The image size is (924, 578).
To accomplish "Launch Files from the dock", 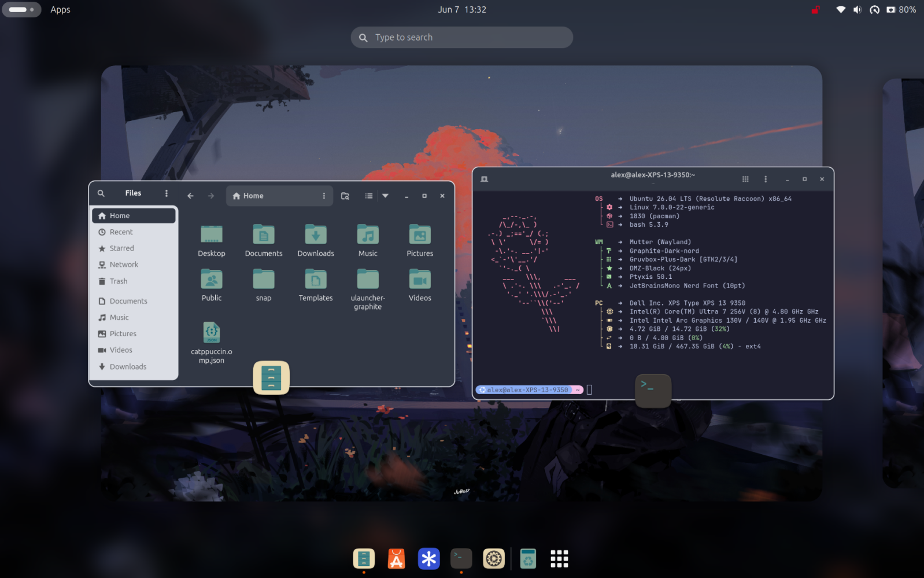I will click(x=364, y=559).
